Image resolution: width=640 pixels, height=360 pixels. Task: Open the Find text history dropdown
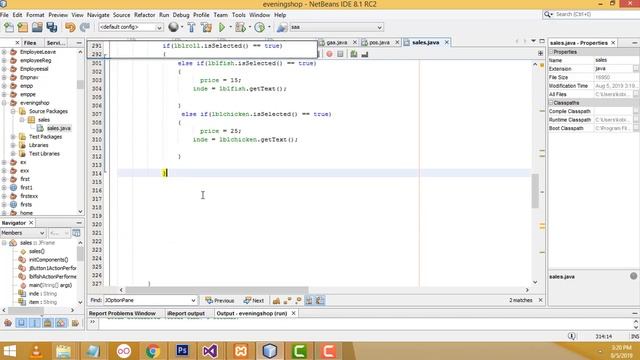tap(193, 300)
